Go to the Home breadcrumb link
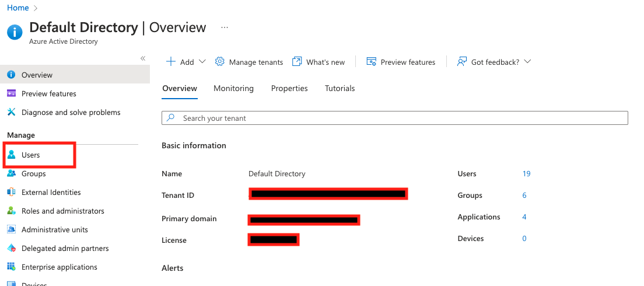This screenshot has width=644, height=286. tap(17, 8)
